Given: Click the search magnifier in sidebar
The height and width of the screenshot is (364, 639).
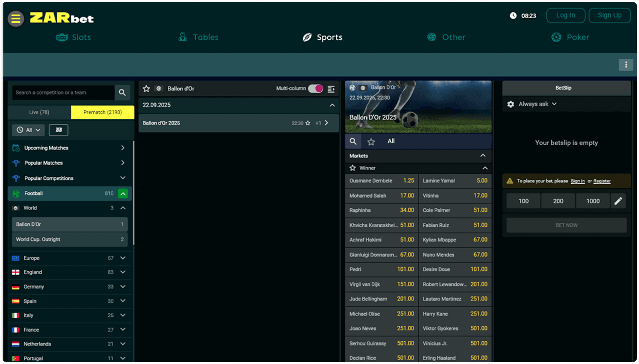Looking at the screenshot, I should click(x=122, y=93).
